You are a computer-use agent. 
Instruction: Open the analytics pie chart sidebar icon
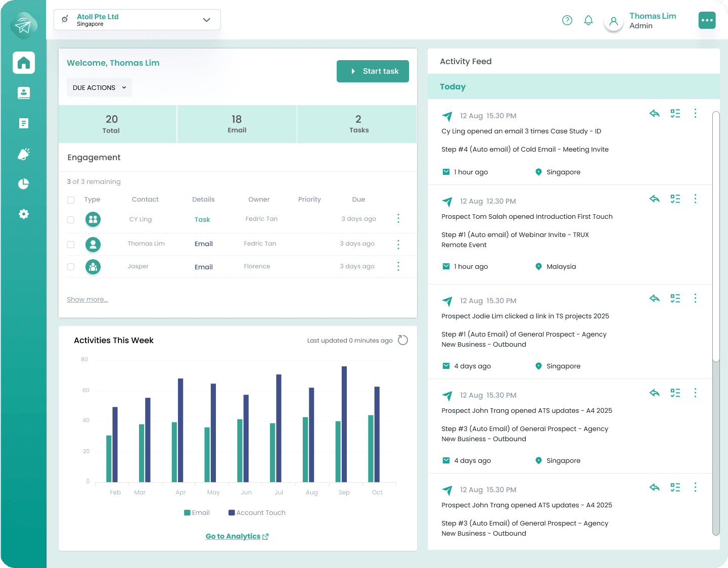point(24,184)
